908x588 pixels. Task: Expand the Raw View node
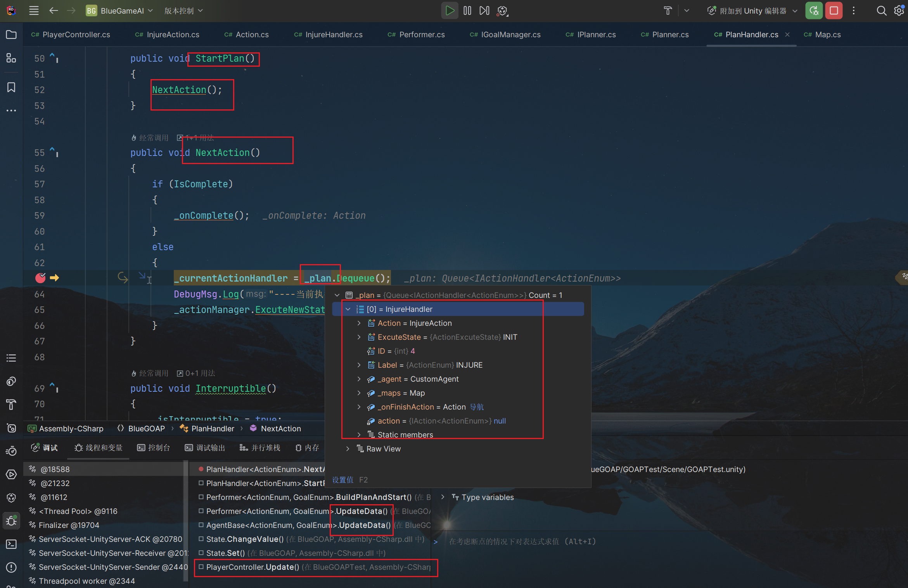tap(348, 449)
